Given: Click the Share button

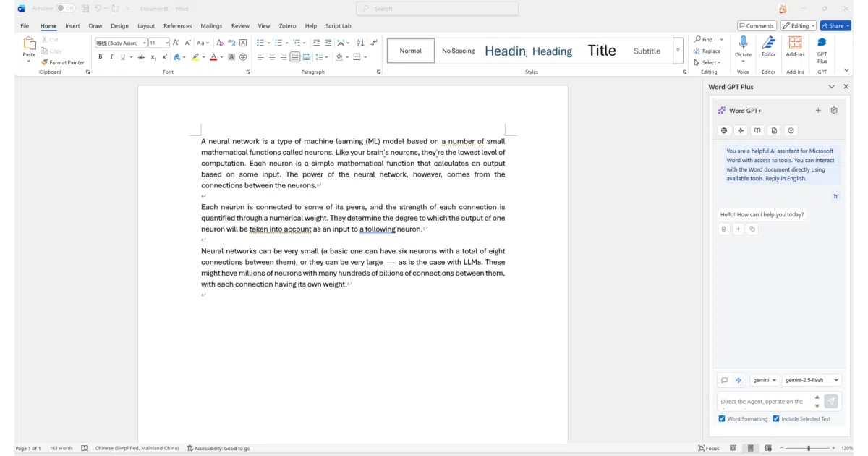Looking at the screenshot, I should point(835,26).
